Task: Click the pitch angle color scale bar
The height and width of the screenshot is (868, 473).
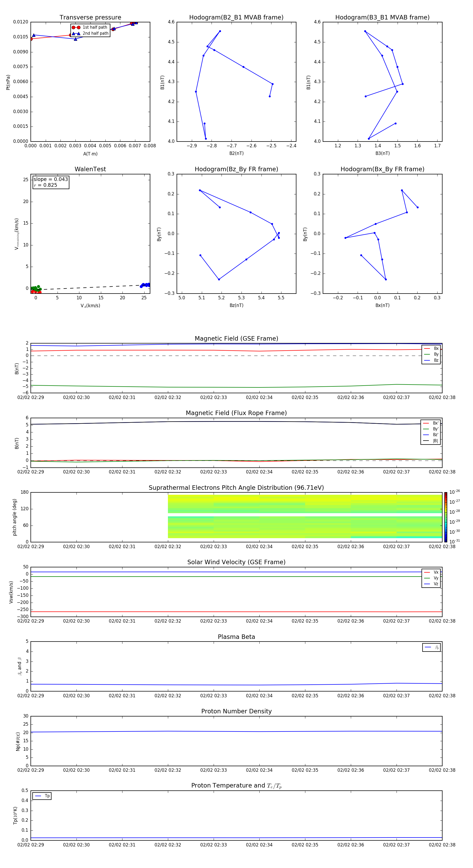Action: pos(446,517)
